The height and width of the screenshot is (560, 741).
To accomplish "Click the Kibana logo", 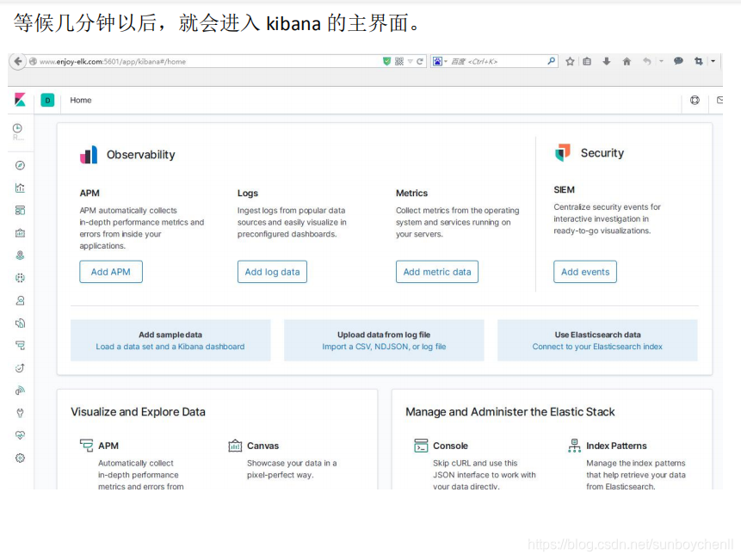I will [20, 100].
